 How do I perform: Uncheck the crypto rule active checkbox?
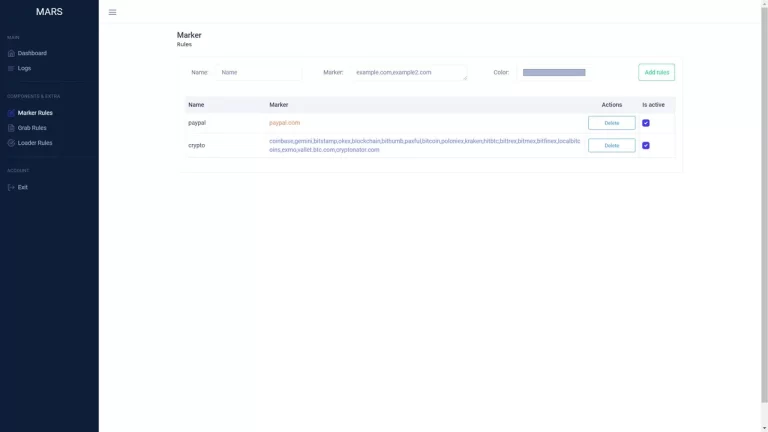click(646, 145)
